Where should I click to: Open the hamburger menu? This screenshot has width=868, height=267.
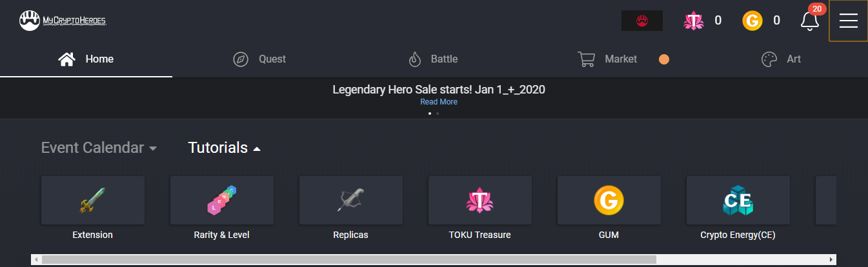848,21
